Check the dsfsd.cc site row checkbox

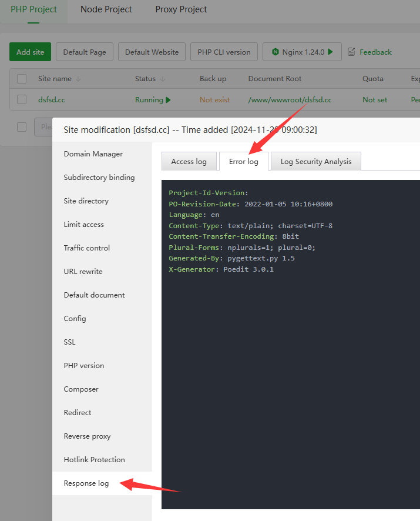(x=22, y=100)
